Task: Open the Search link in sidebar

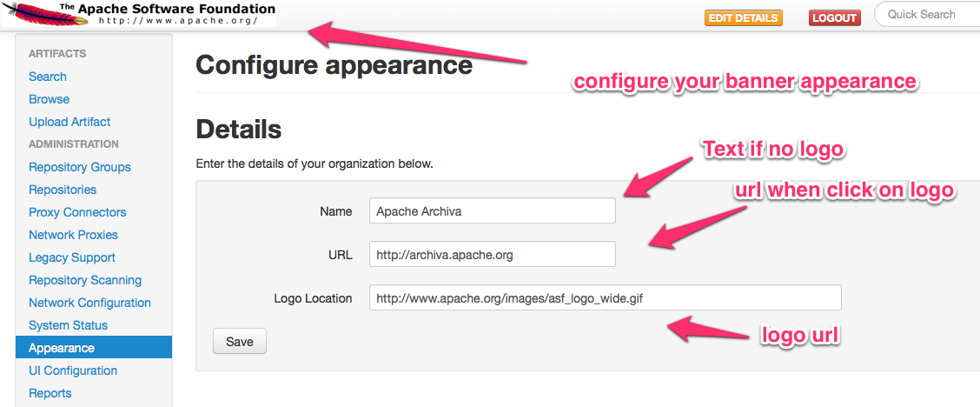Action: coord(48,77)
